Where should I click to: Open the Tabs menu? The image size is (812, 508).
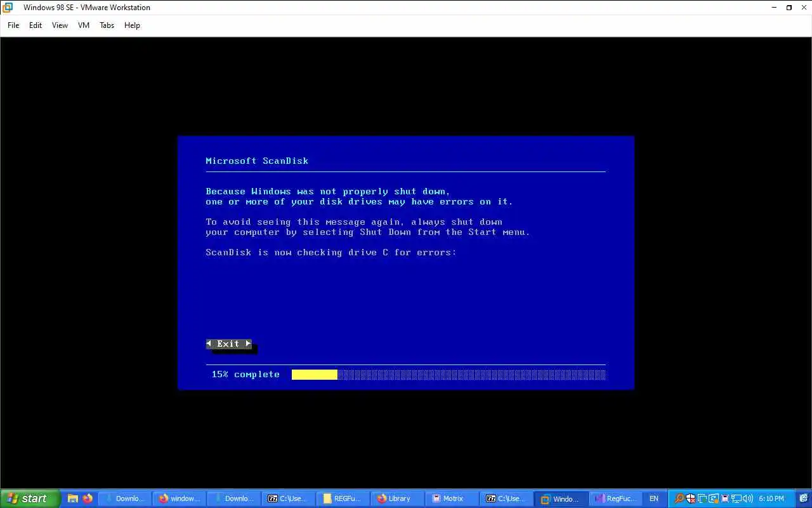pyautogui.click(x=107, y=25)
